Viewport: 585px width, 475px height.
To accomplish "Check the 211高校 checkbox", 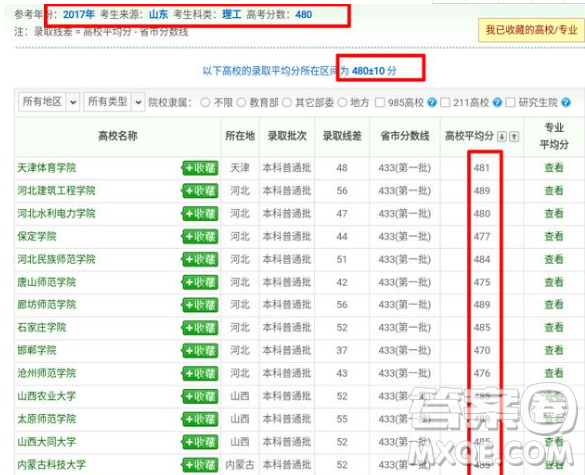I will [445, 102].
